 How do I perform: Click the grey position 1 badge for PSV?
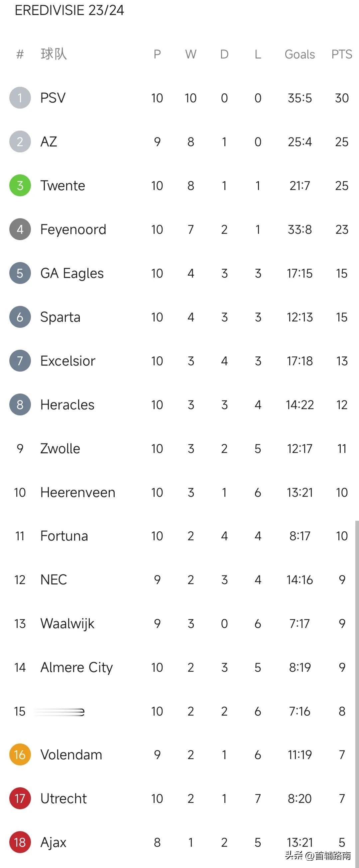coord(20,98)
